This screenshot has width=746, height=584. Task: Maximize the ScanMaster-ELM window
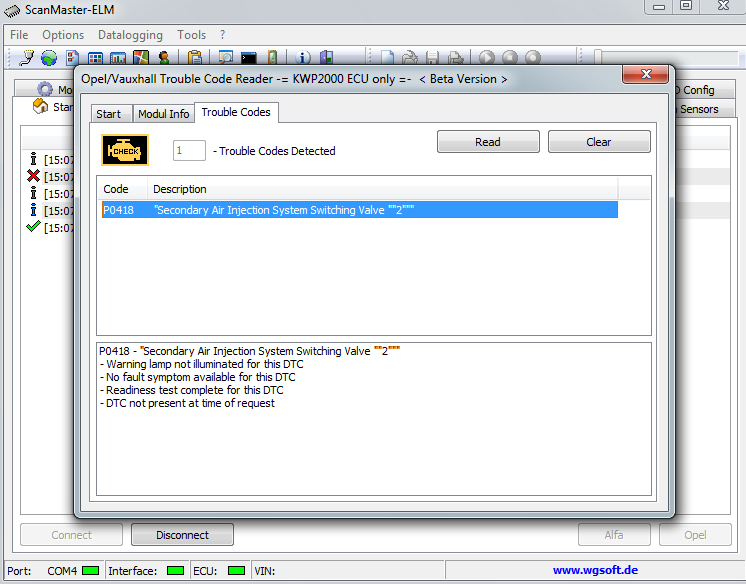click(686, 6)
